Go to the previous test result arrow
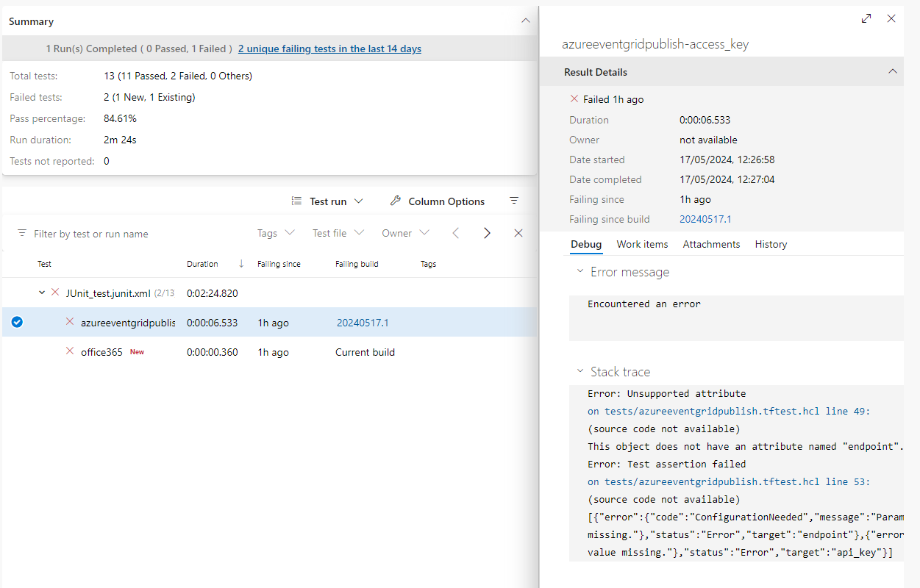This screenshot has width=920, height=588. click(456, 234)
